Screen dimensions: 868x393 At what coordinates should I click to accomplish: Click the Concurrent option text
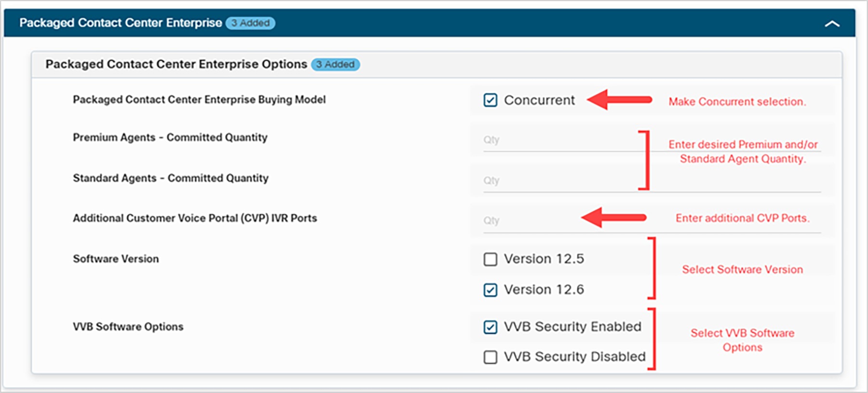(x=539, y=100)
